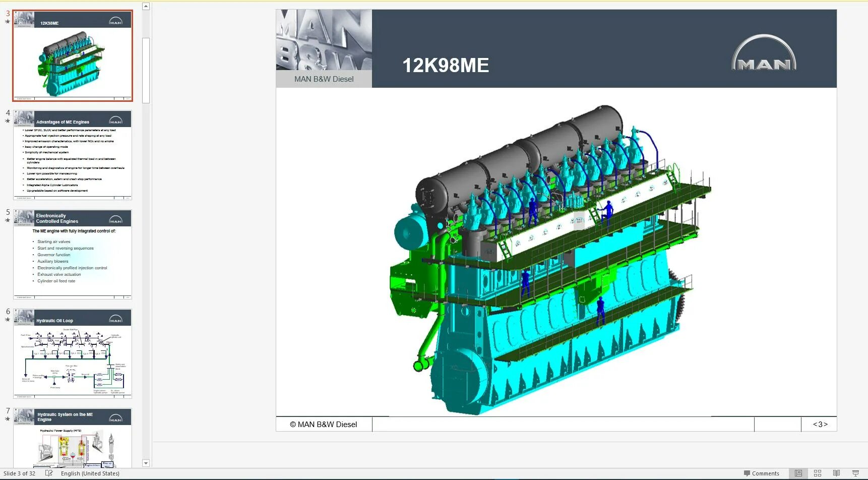Click the spell check icon in status bar

click(x=49, y=473)
